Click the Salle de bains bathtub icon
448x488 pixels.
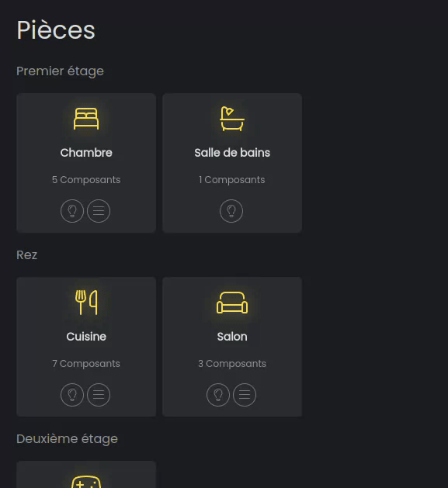pyautogui.click(x=232, y=119)
